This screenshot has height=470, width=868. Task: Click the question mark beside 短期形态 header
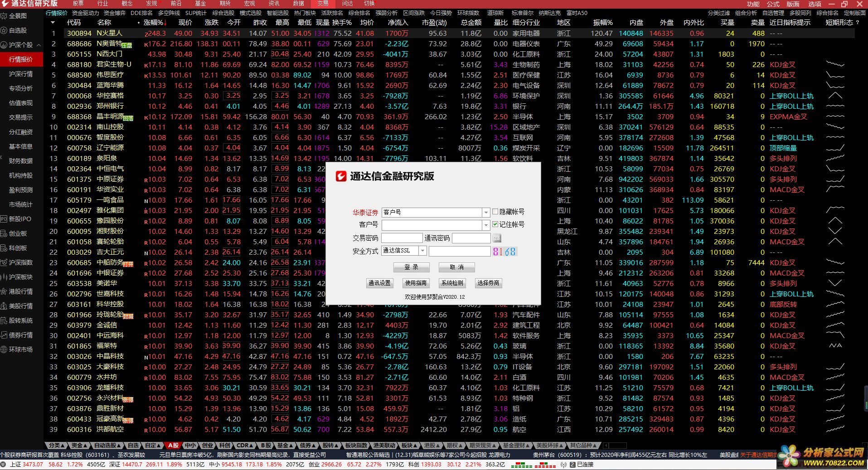857,22
